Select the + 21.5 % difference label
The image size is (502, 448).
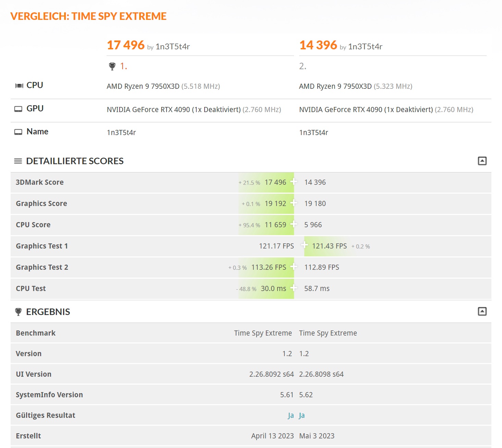click(x=249, y=183)
